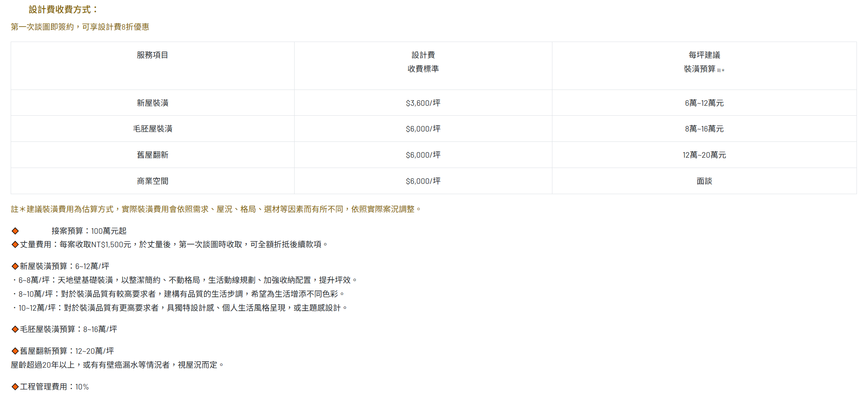868x399 pixels.
Task: Click the 設計費收費方式 heading
Action: point(63,10)
